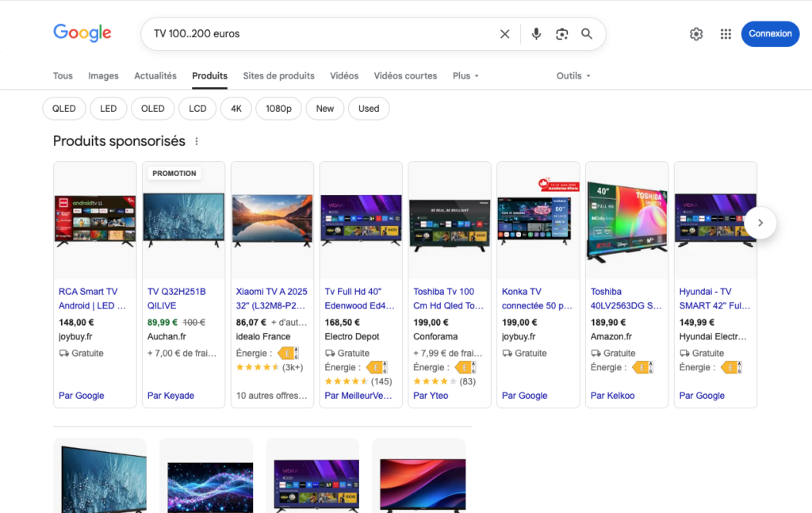Click the Toshiba 40LV2563DG TV thumbnail
Viewport: 812px width, 513px height.
[626, 222]
